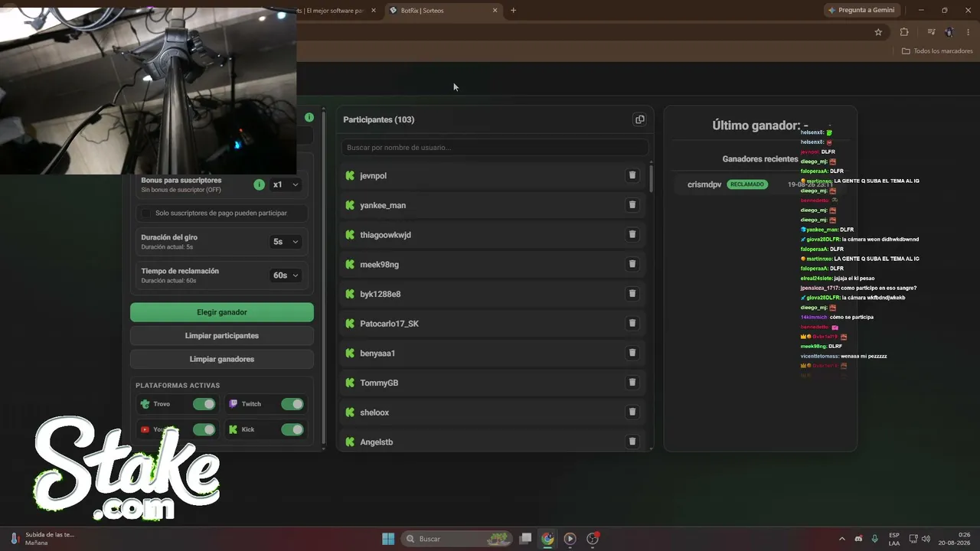The height and width of the screenshot is (551, 980).
Task: Delete sheloox from participants
Action: [632, 412]
